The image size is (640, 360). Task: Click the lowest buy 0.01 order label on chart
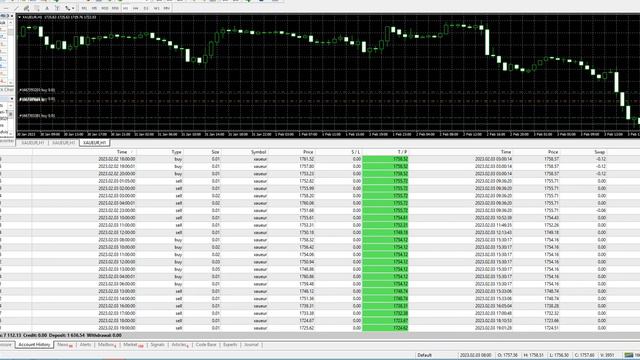[38, 116]
